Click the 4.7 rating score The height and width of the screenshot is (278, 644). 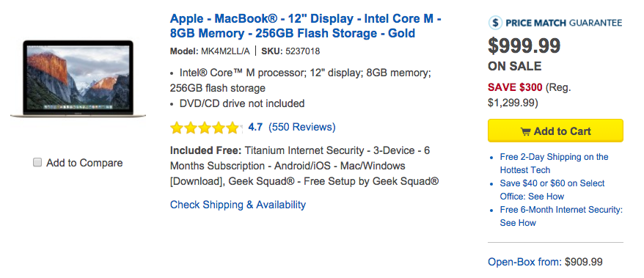pyautogui.click(x=255, y=128)
